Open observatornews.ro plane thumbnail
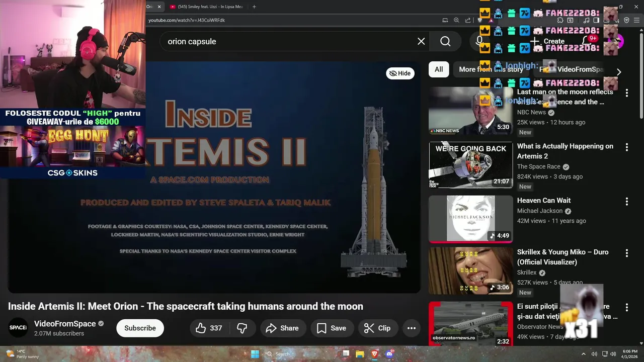 click(x=470, y=324)
